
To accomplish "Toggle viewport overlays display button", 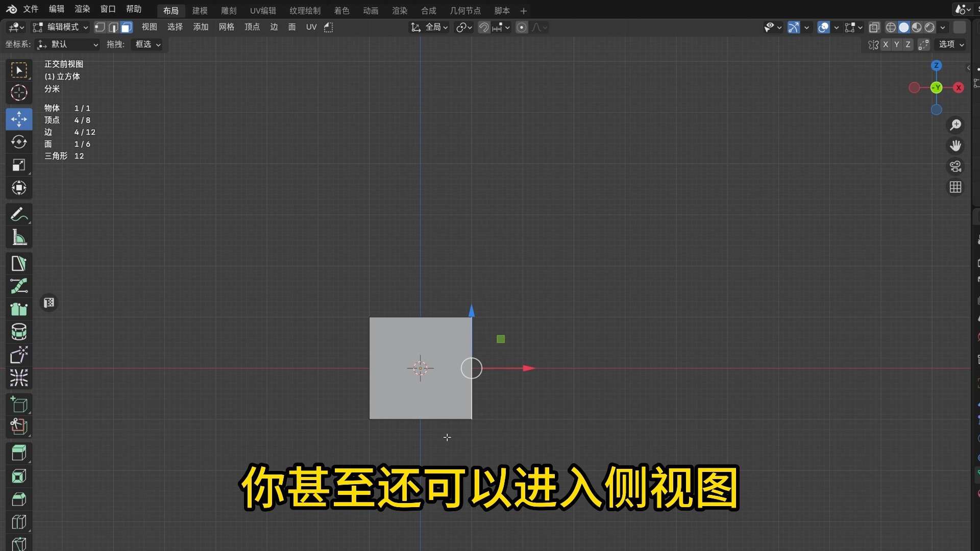I will point(823,27).
